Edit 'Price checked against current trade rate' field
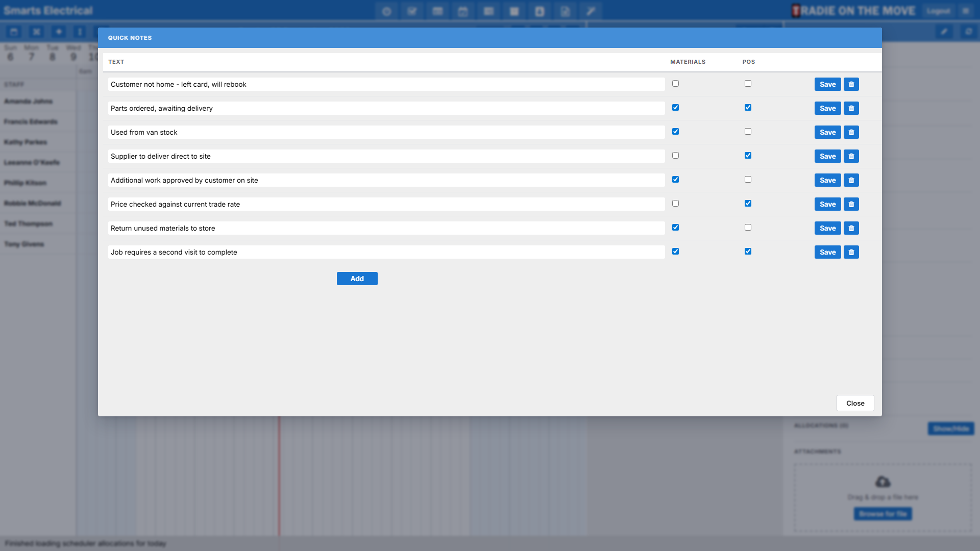980x551 pixels. pos(386,204)
